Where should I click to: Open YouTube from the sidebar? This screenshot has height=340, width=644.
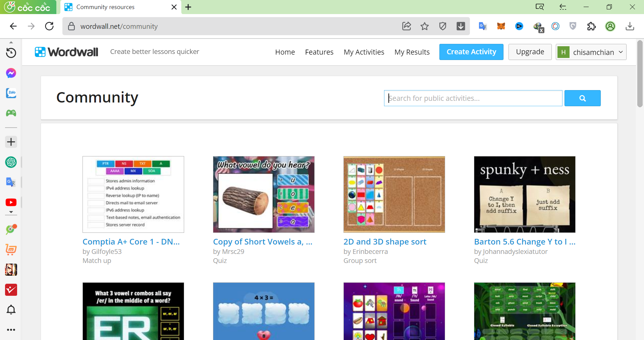pyautogui.click(x=11, y=202)
